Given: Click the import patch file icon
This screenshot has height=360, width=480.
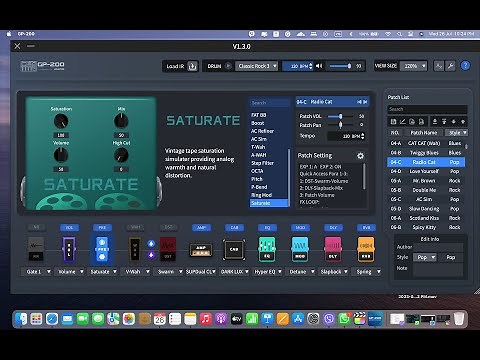Looking at the screenshot, I should (x=412, y=122).
